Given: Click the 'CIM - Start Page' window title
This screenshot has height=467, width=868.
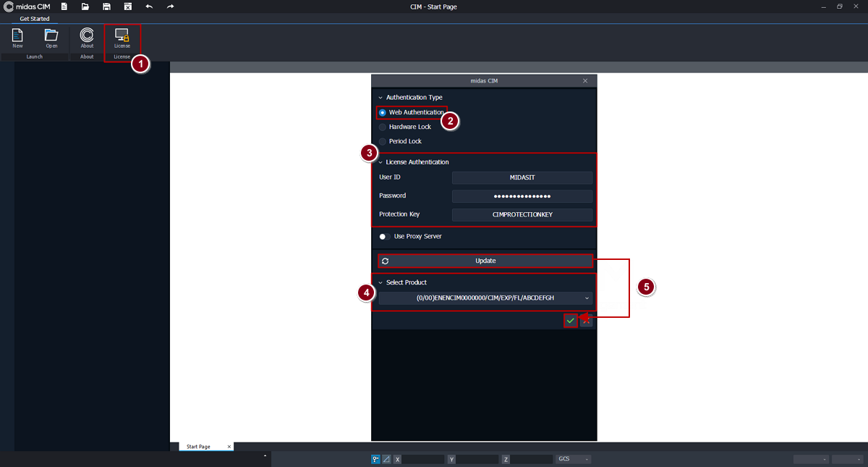Looking at the screenshot, I should (x=433, y=7).
